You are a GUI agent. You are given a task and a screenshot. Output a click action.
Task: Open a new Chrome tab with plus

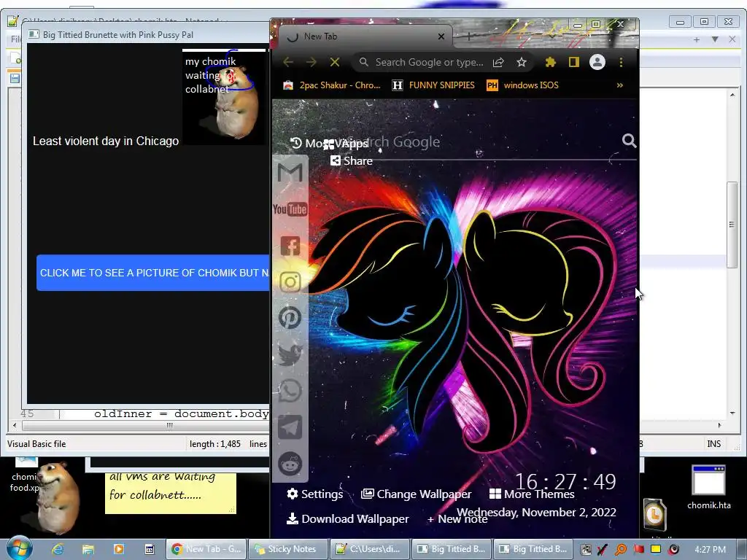[x=469, y=36]
